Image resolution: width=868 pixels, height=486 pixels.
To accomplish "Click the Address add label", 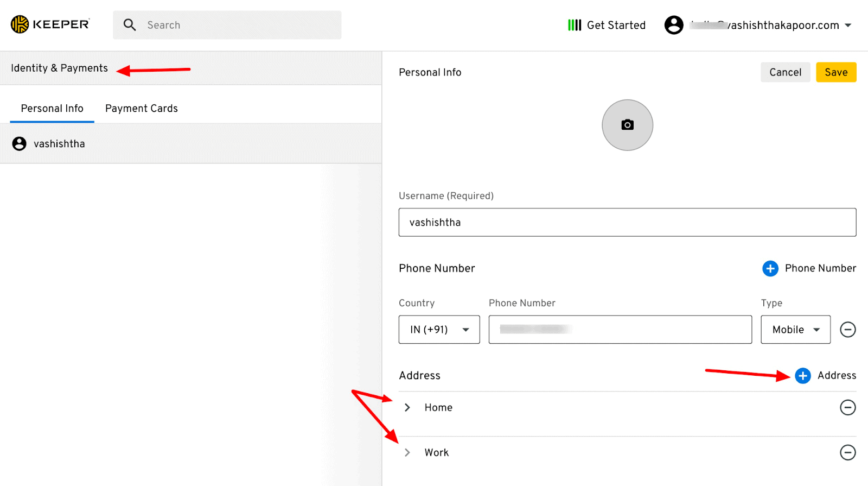I will (x=837, y=375).
